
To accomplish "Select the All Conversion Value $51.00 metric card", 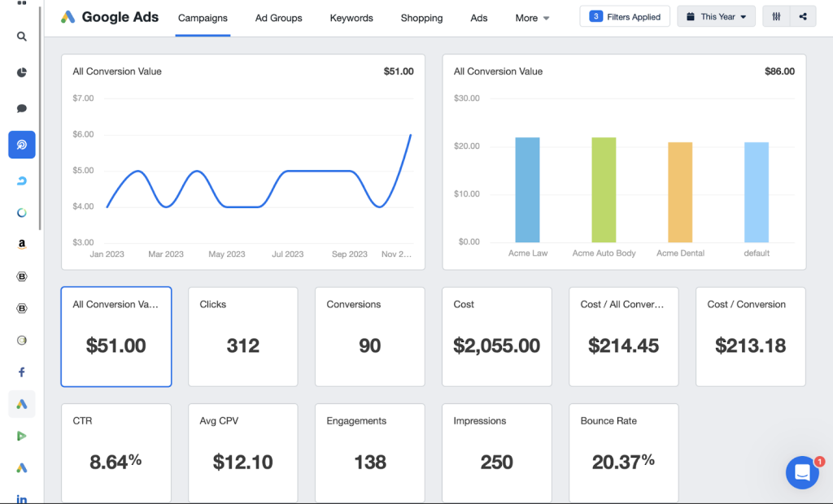I will [x=116, y=337].
